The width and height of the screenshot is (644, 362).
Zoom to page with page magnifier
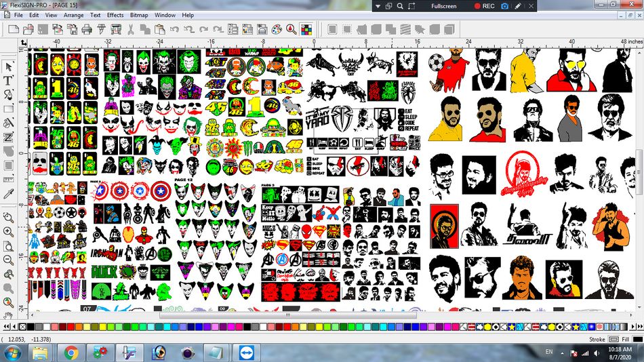8,245
